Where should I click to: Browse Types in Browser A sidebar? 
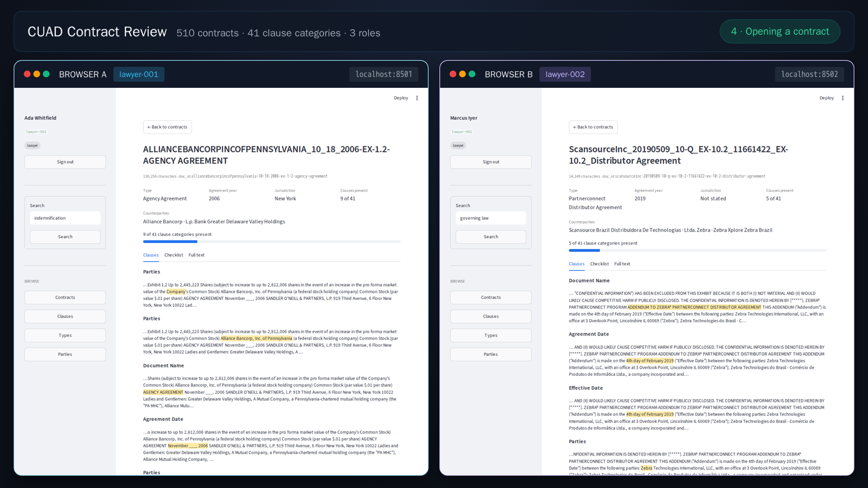pyautogui.click(x=65, y=335)
